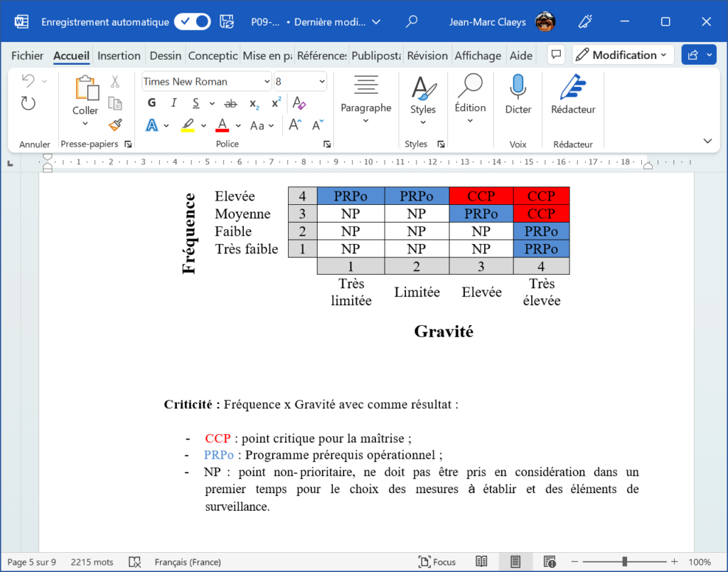
Task: Increase font size with the A up icon
Action: coord(295,125)
